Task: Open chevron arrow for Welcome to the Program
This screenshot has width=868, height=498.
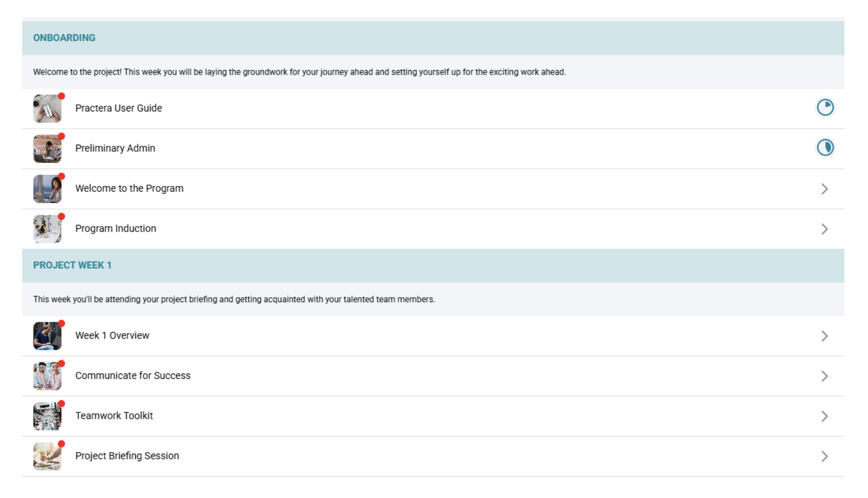Action: pyautogui.click(x=824, y=189)
